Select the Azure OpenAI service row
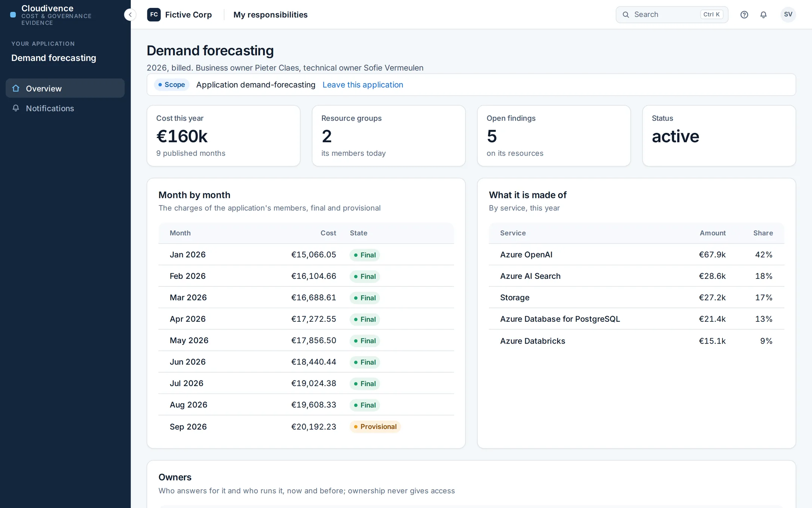The height and width of the screenshot is (508, 812). pyautogui.click(x=636, y=254)
